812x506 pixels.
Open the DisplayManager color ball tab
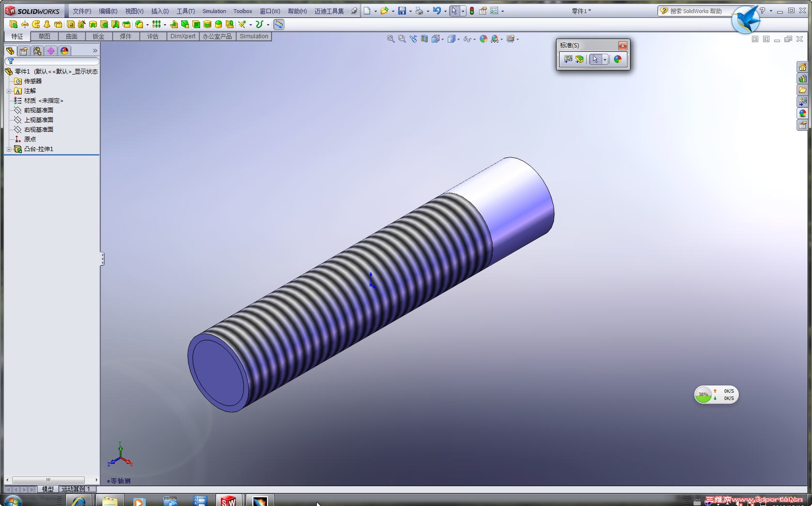click(x=64, y=51)
